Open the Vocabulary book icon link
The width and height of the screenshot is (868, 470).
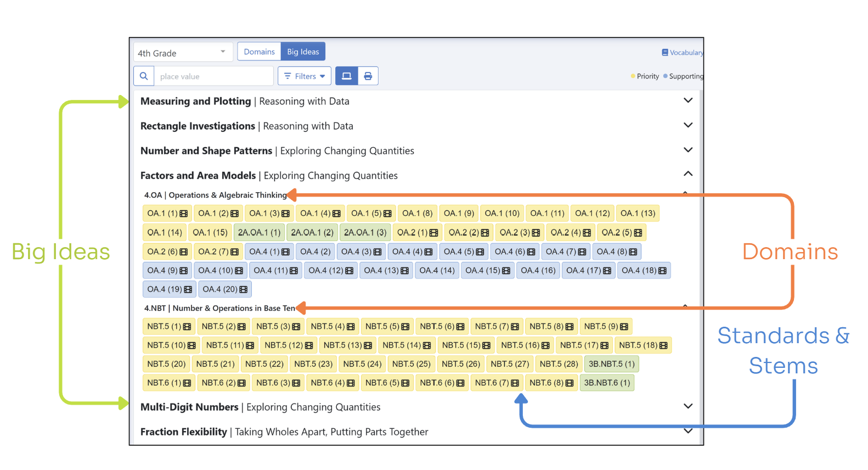click(665, 53)
